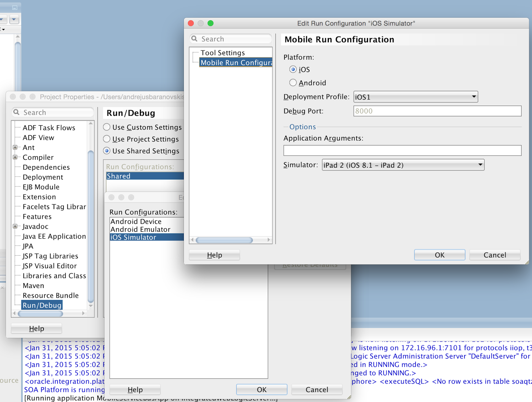Select JPA in properties tree
Image resolution: width=532 pixels, height=402 pixels.
pyautogui.click(x=28, y=246)
